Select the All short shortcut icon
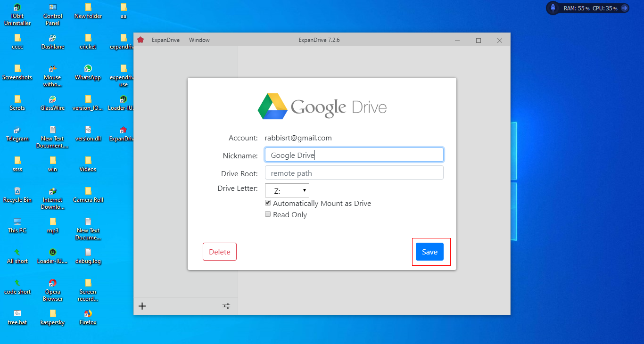The width and height of the screenshot is (644, 344). [x=17, y=253]
